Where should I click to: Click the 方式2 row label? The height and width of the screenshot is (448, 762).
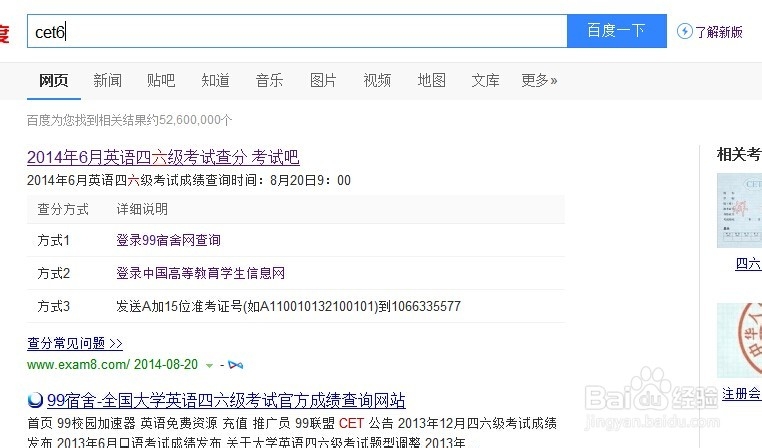click(53, 273)
